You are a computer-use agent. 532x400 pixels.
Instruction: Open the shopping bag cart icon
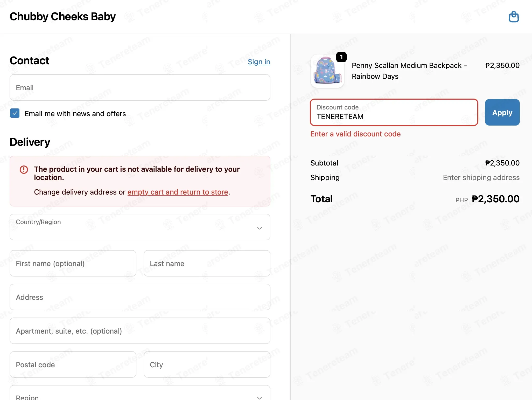514,17
